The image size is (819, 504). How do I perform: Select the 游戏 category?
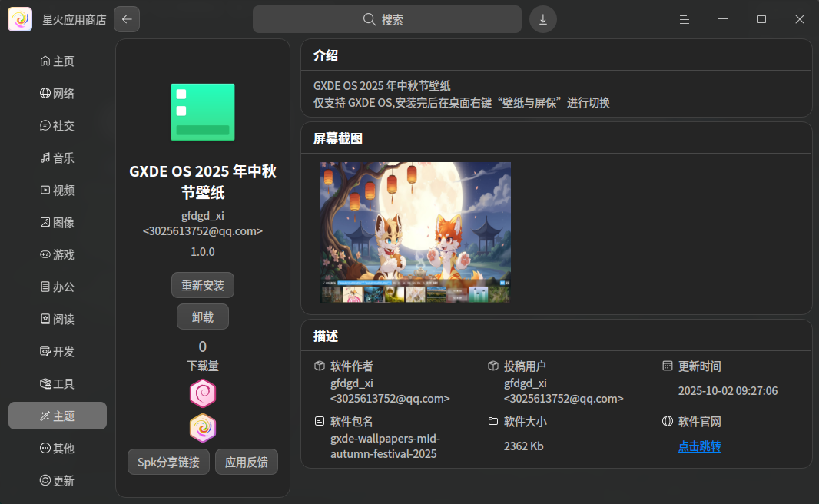(x=58, y=255)
